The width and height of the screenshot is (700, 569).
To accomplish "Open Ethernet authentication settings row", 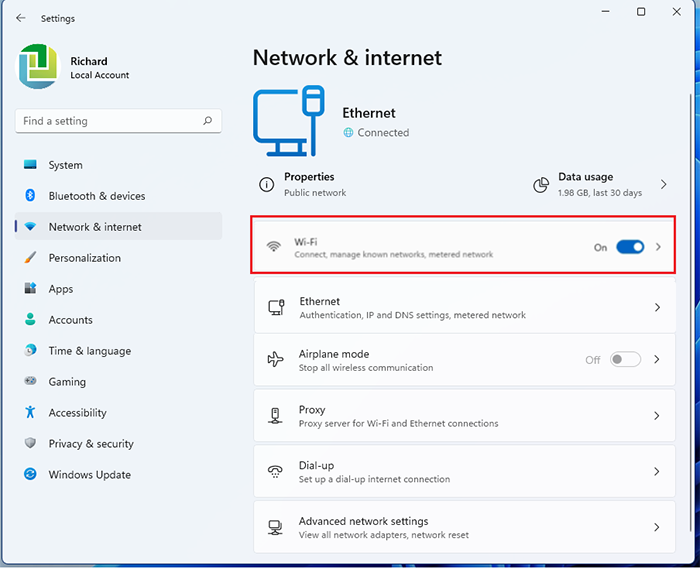I will point(464,307).
